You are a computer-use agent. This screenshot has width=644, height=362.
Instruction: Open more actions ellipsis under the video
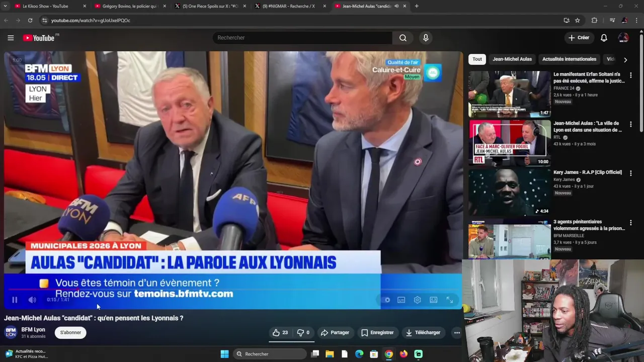(x=457, y=332)
